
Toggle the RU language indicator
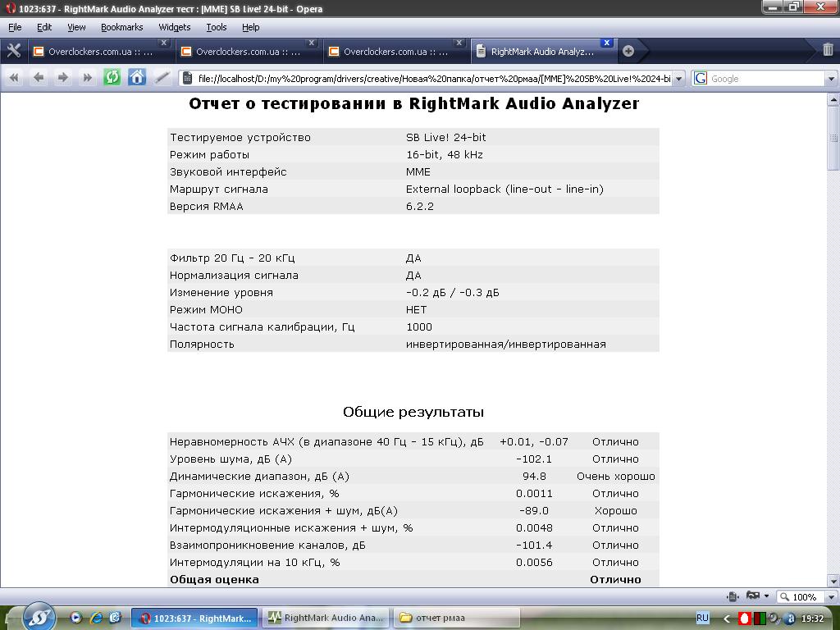(702, 618)
